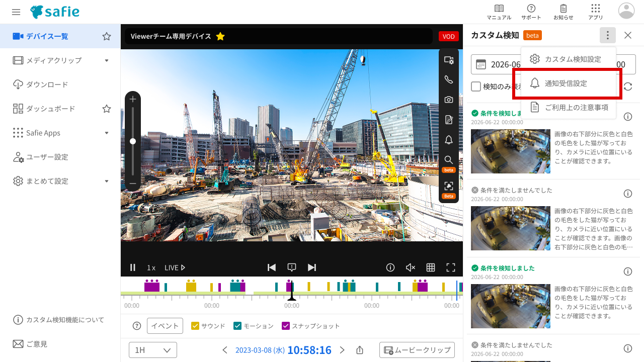The height and width of the screenshot is (362, 644).
Task: Show video info icon in player bar
Action: pyautogui.click(x=390, y=267)
